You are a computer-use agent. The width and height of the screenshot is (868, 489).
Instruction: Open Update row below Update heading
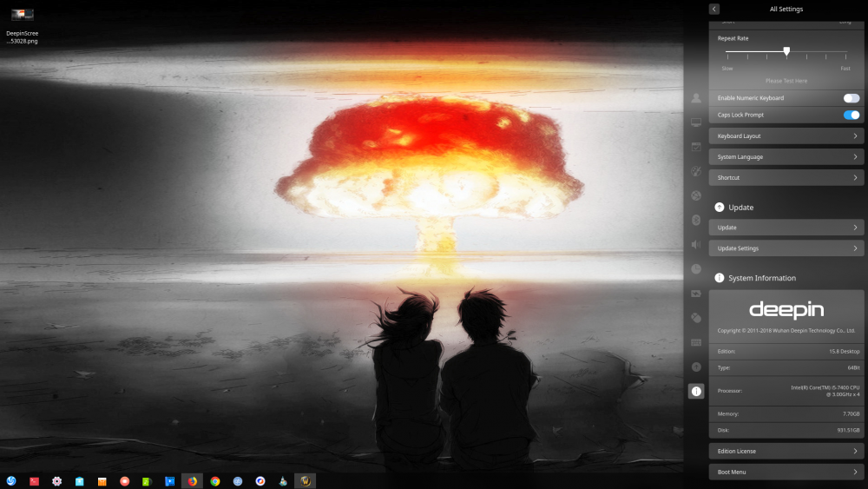pyautogui.click(x=786, y=228)
